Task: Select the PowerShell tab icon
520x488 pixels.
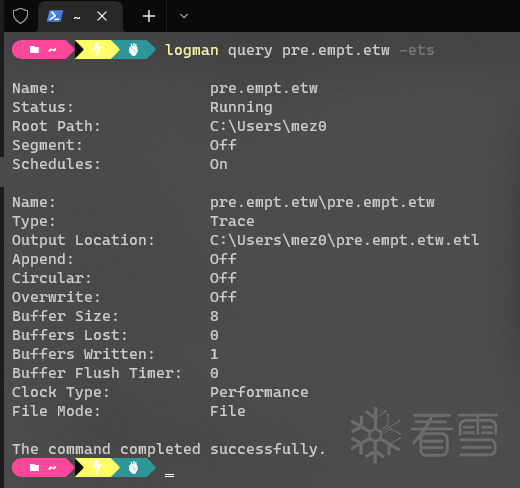Action: pos(55,16)
